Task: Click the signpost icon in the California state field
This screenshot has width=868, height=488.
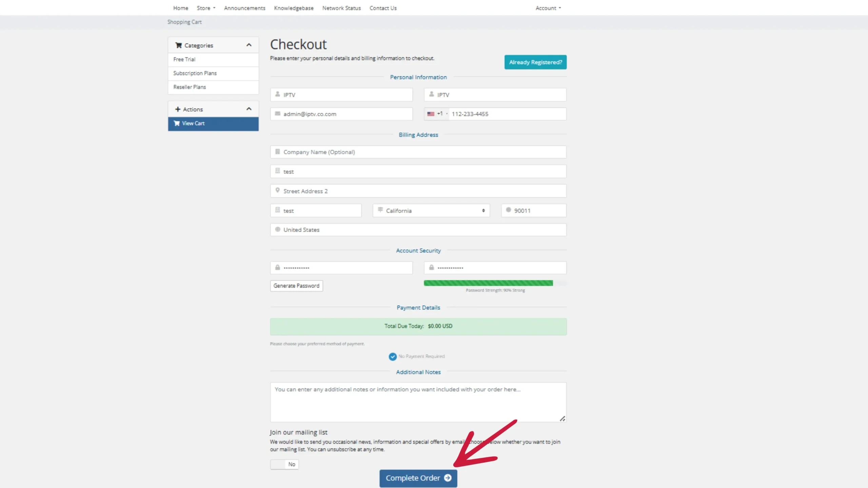Action: 380,210
